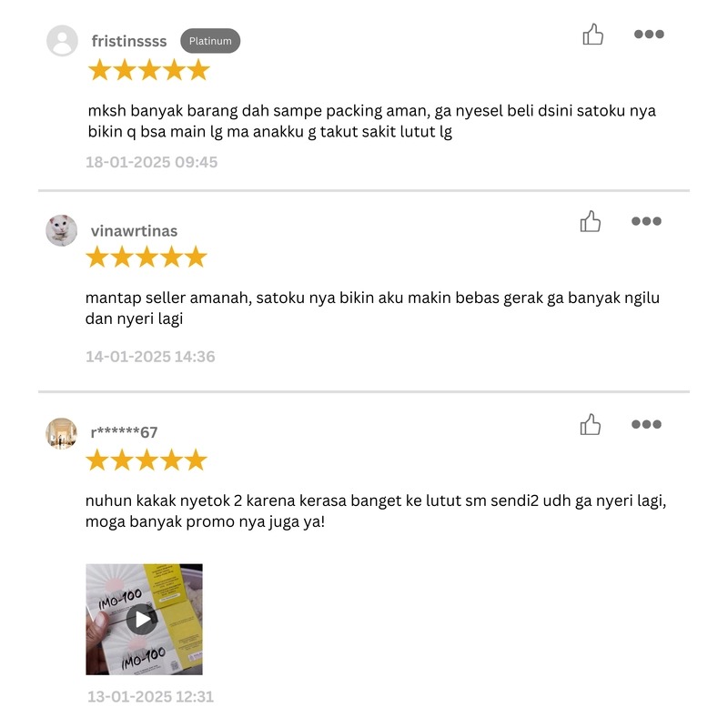Screen dimensions: 728x728
Task: Click the five-star rating of fristinssss
Action: tap(149, 70)
